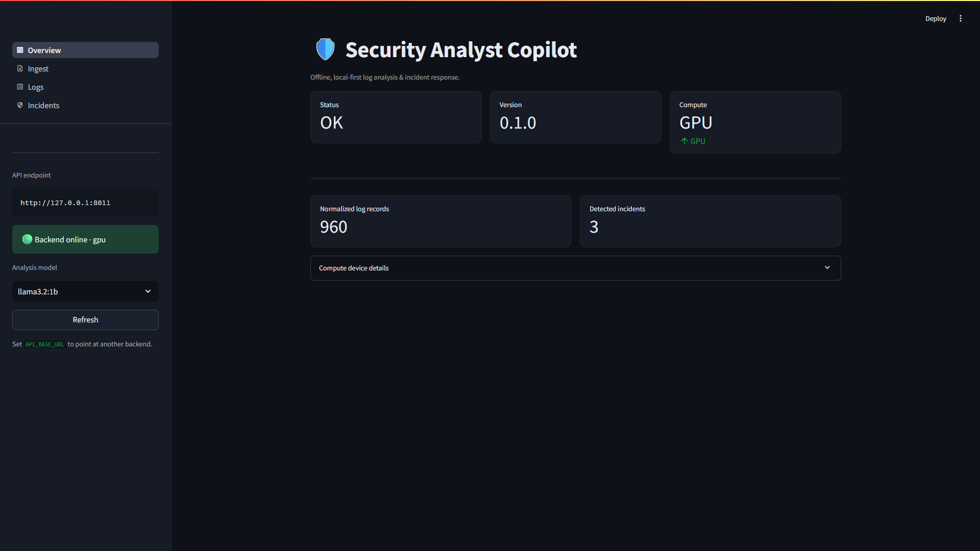Go to the Ingest page

pyautogui.click(x=85, y=68)
